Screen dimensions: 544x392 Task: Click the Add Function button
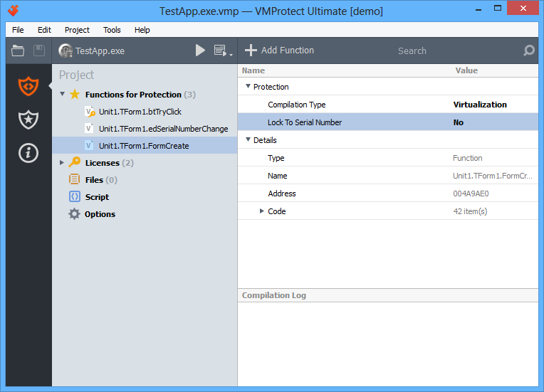[279, 51]
